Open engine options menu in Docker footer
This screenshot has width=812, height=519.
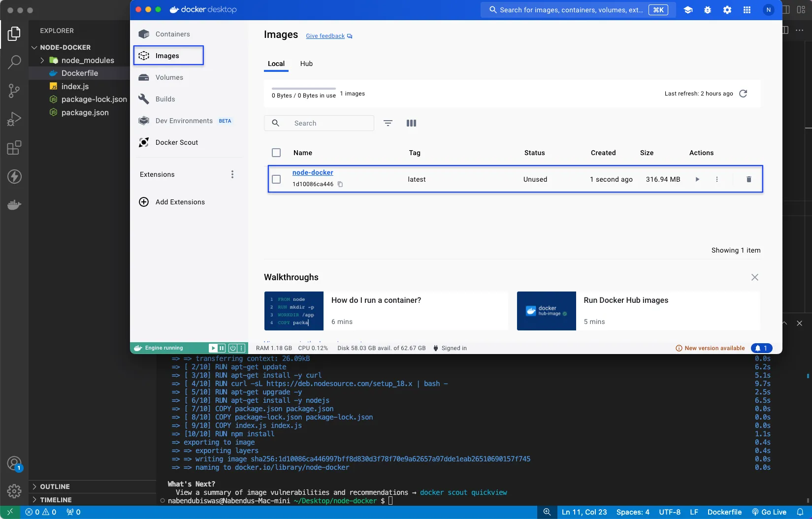[241, 348]
